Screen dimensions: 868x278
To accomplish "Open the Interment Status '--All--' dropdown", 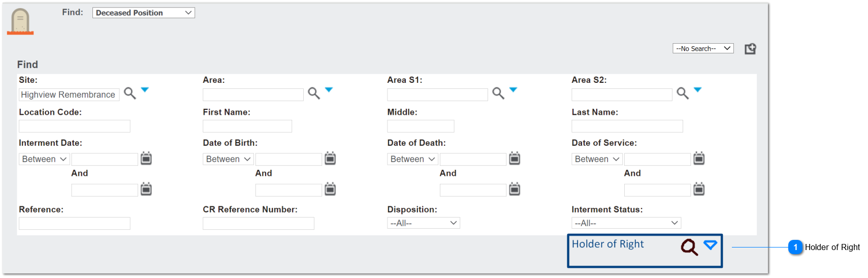I will coord(626,223).
